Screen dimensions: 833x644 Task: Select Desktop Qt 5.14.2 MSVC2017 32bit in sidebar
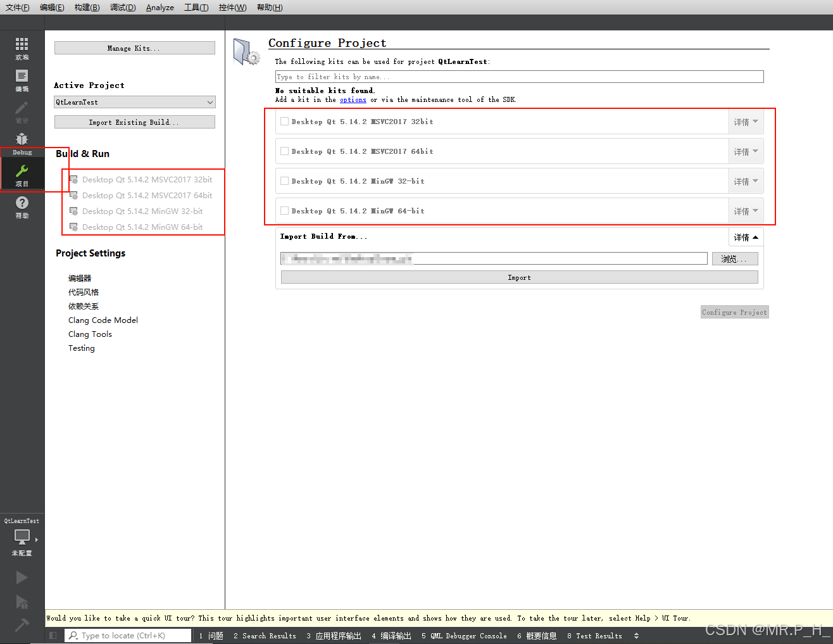click(147, 180)
